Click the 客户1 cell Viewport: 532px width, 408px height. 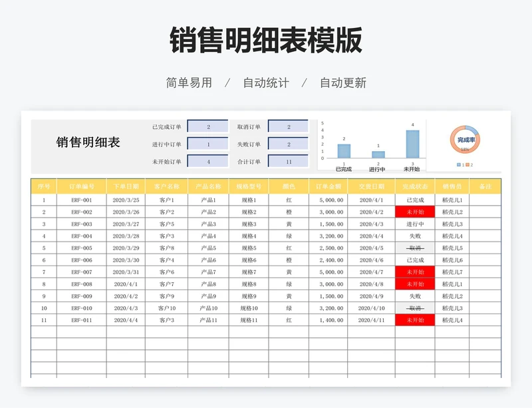click(167, 200)
